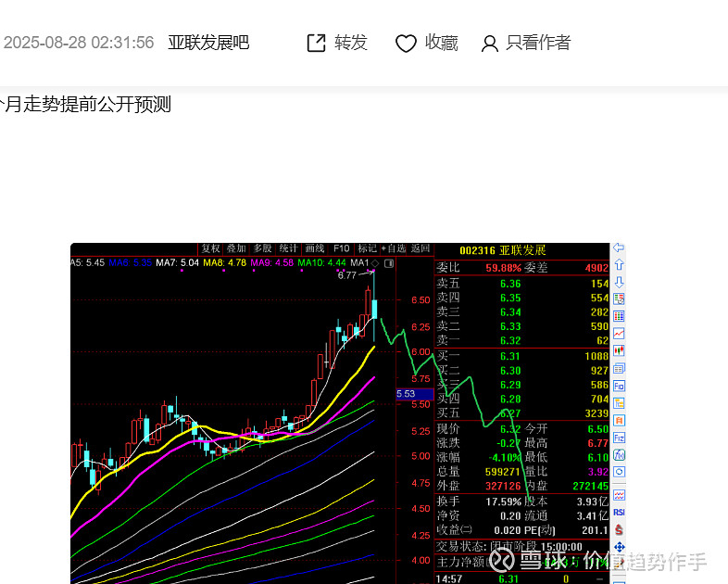
Task: Click the 涨幅 -4.10% value
Action: pyautogui.click(x=505, y=458)
